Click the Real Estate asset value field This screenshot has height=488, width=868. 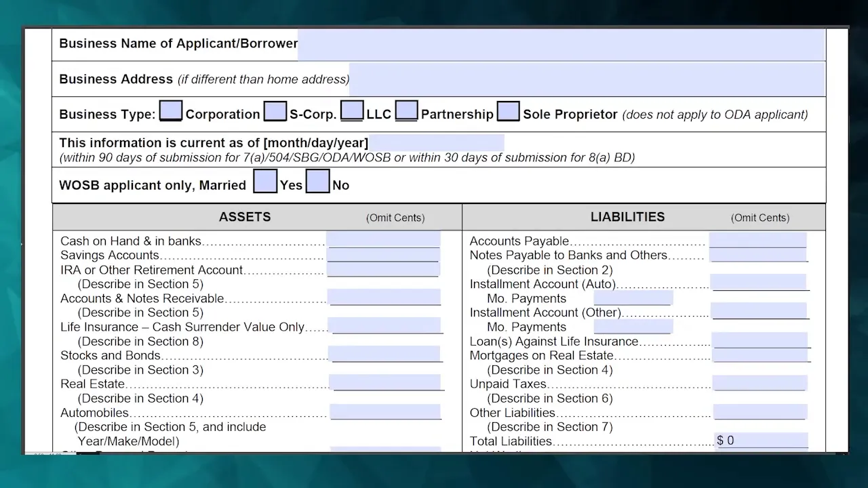coord(385,382)
